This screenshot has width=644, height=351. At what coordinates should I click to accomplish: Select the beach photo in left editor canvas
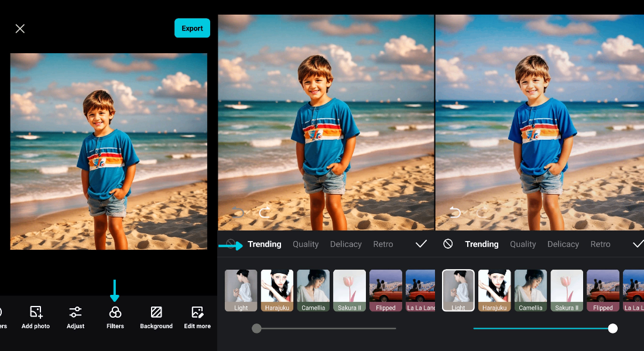coord(109,152)
